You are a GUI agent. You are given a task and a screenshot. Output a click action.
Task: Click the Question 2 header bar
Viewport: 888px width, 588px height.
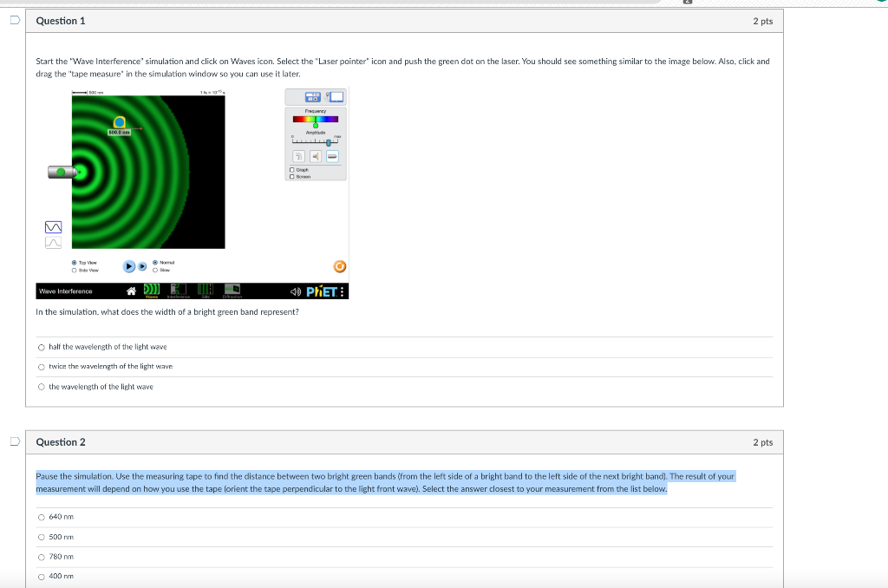point(406,442)
